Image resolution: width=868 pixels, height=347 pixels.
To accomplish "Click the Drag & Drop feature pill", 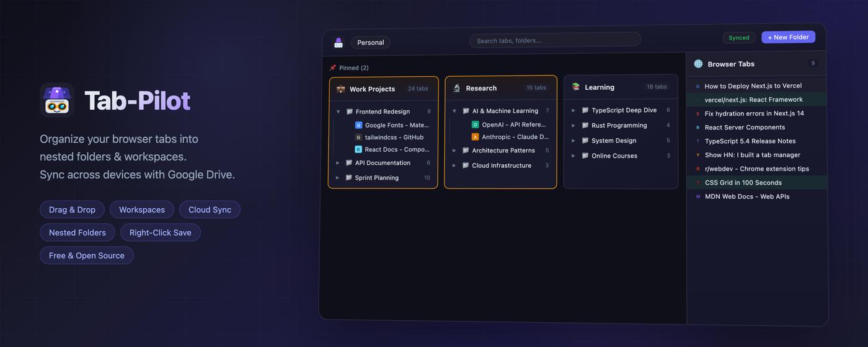I will (x=73, y=209).
